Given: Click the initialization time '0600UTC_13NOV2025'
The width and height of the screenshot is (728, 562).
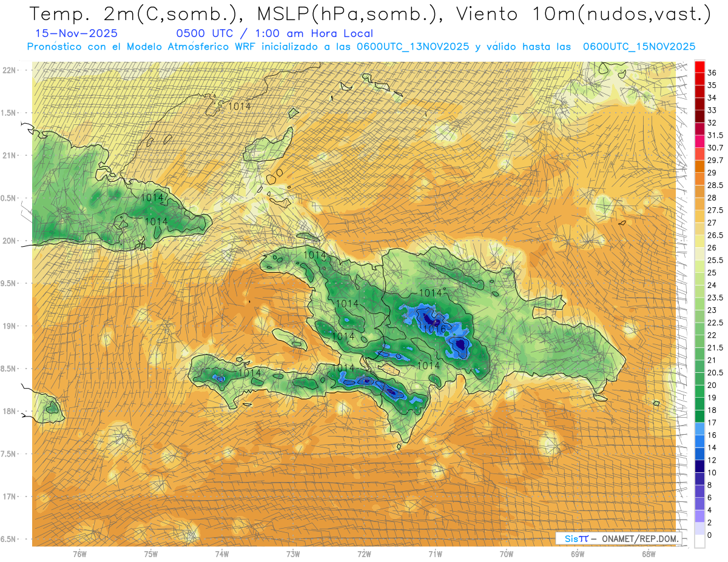Looking at the screenshot, I should click(x=413, y=47).
